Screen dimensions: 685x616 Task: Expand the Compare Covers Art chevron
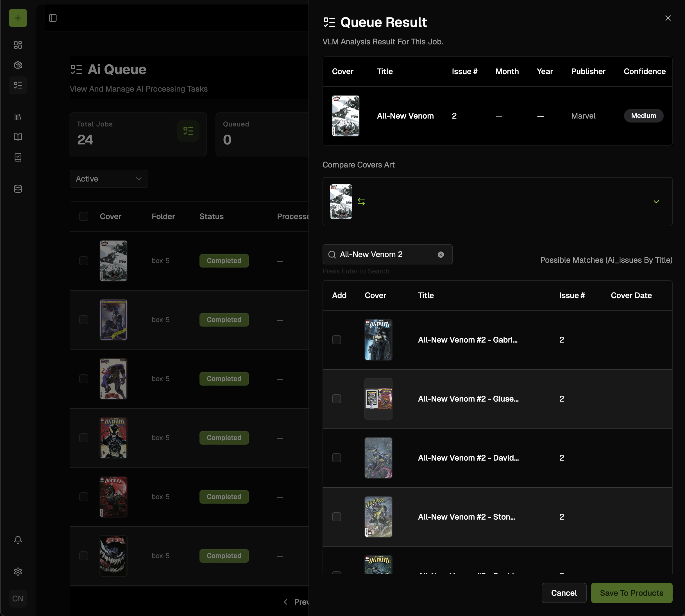656,202
